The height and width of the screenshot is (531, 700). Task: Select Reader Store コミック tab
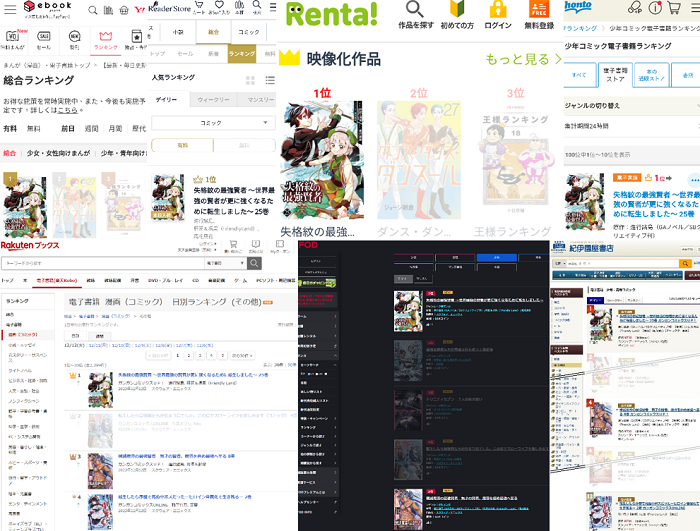coord(249,32)
